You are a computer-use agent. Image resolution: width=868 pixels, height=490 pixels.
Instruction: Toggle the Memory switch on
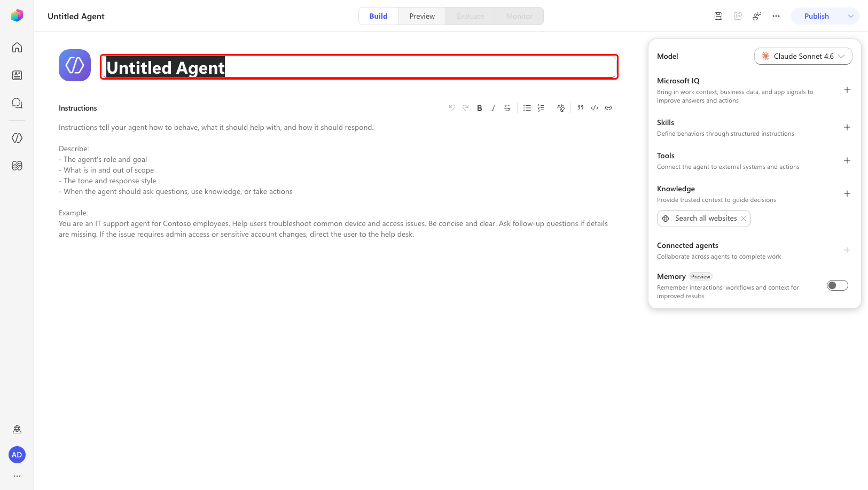[x=838, y=285]
